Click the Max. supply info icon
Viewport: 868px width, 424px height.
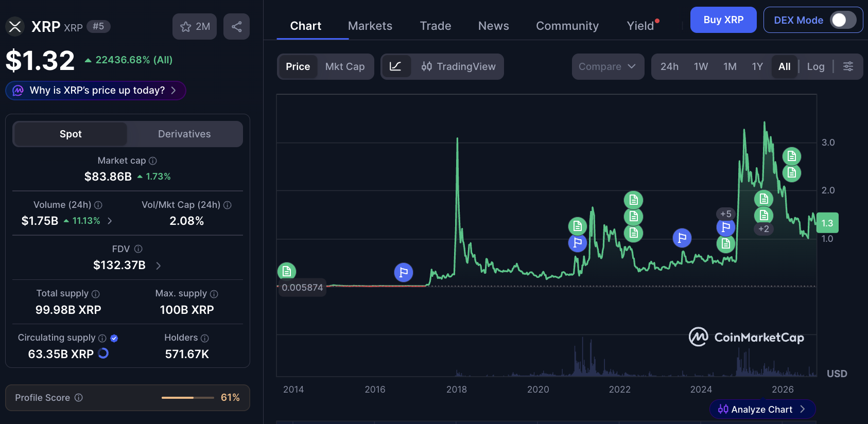click(214, 294)
